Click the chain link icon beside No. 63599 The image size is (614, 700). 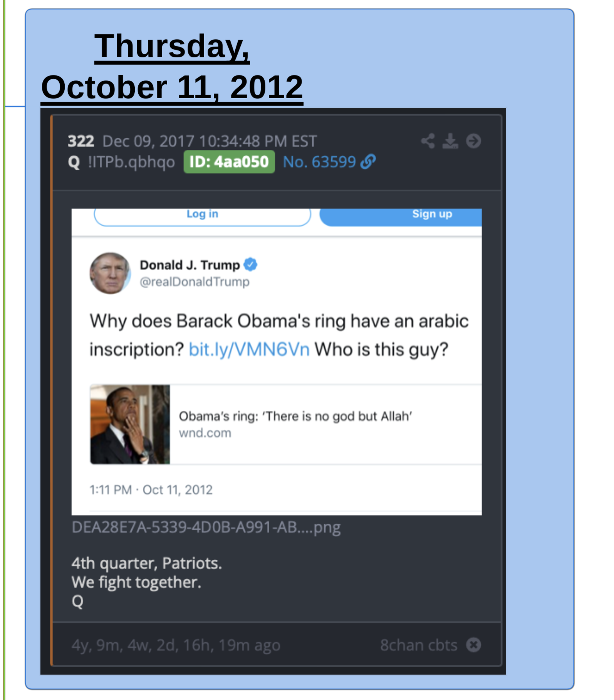[368, 162]
